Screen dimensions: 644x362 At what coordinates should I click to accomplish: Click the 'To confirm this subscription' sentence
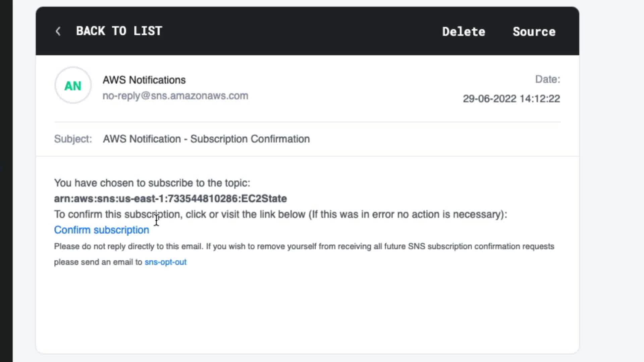pos(280,215)
